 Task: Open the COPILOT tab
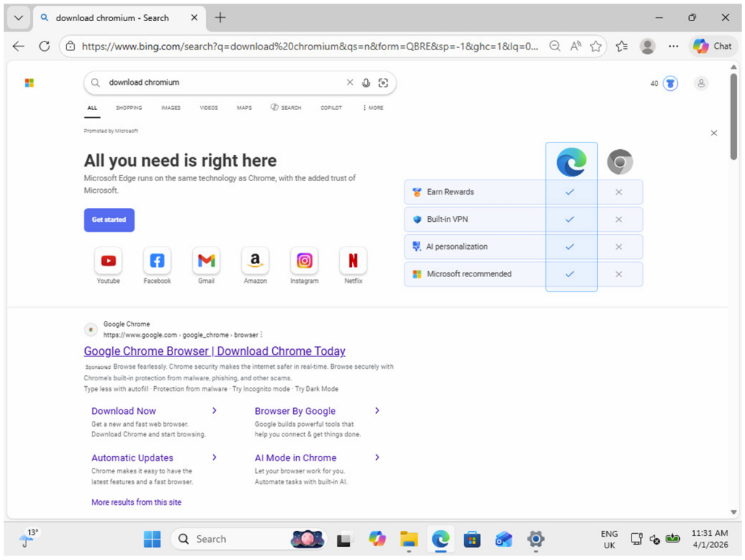tap(331, 108)
